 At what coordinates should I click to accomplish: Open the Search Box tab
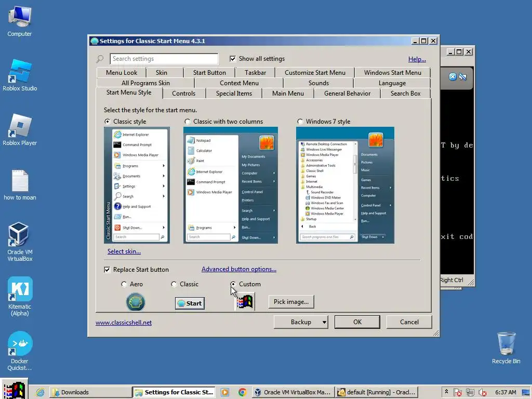pos(405,94)
